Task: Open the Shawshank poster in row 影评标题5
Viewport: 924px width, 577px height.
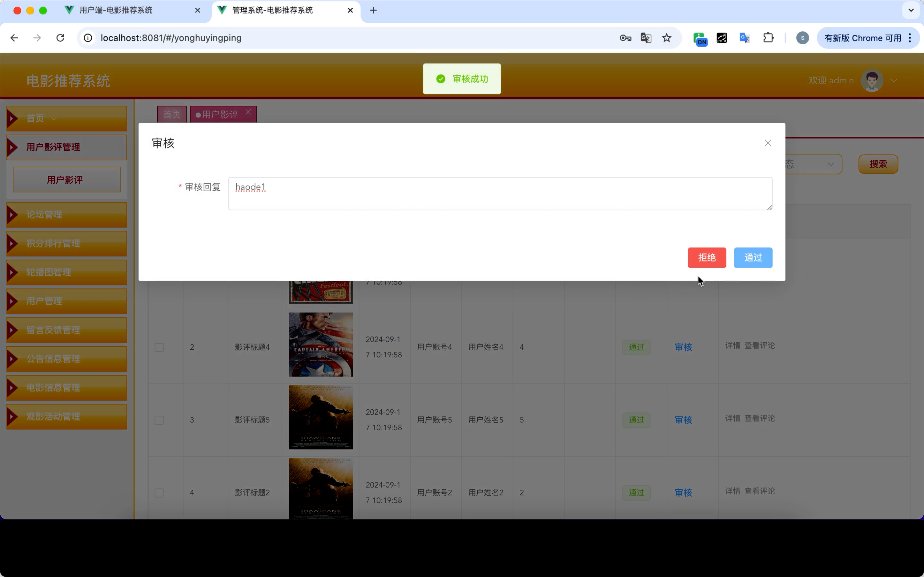Action: click(x=321, y=417)
